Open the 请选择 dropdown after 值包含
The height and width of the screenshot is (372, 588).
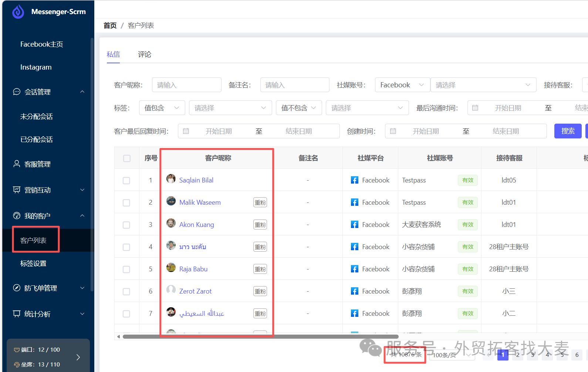(x=230, y=108)
